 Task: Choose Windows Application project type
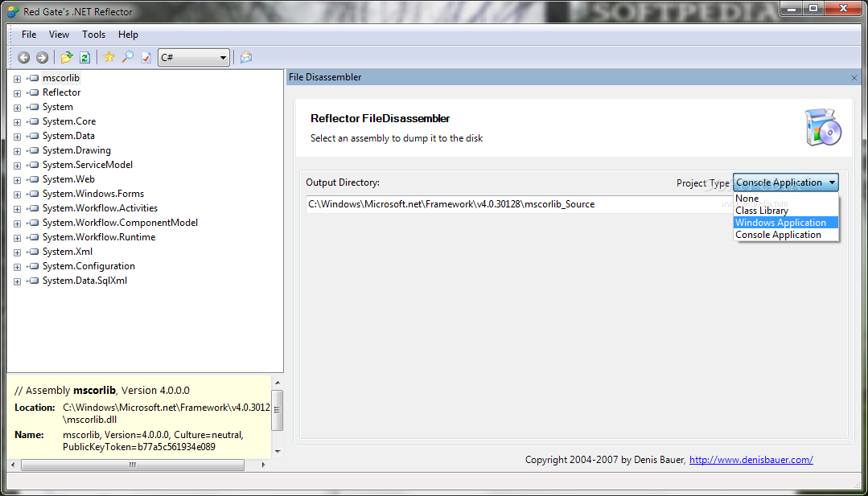(786, 223)
